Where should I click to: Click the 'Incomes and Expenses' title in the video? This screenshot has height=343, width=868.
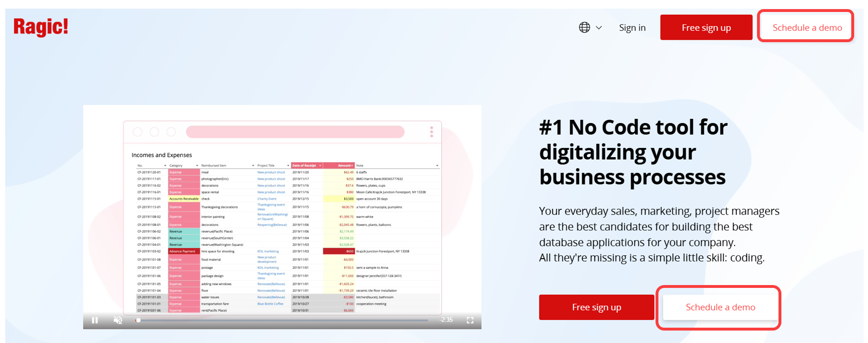click(x=162, y=155)
